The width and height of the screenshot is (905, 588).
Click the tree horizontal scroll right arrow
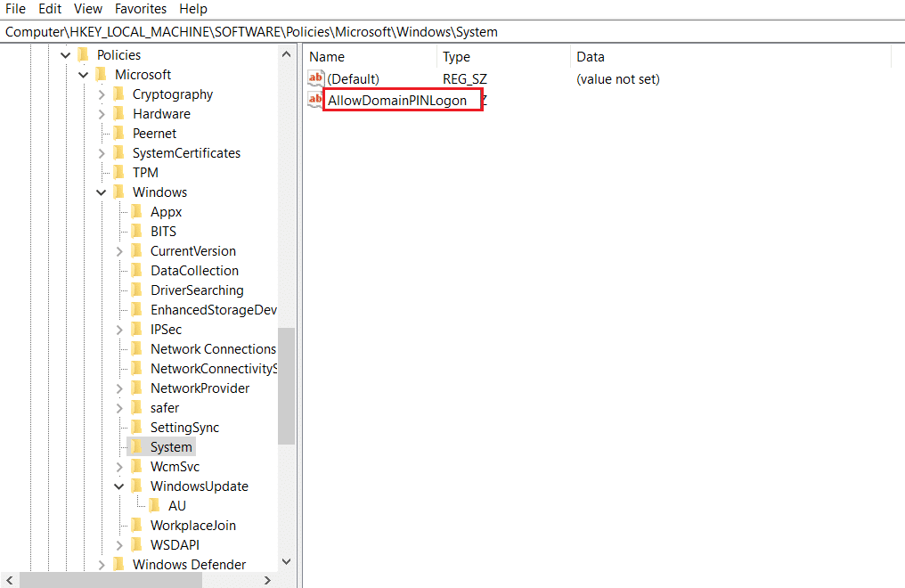(267, 580)
